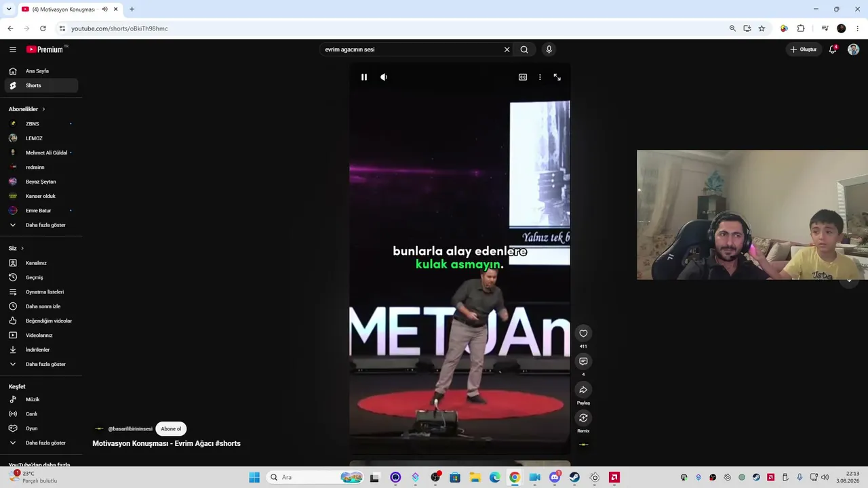Mute the tab using its speaker icon
868x488 pixels.
tap(104, 9)
